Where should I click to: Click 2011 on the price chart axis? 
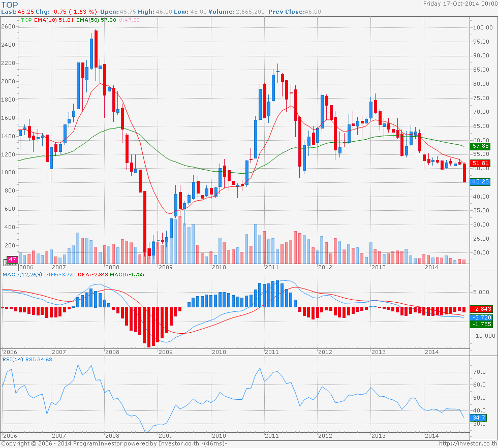tap(272, 267)
